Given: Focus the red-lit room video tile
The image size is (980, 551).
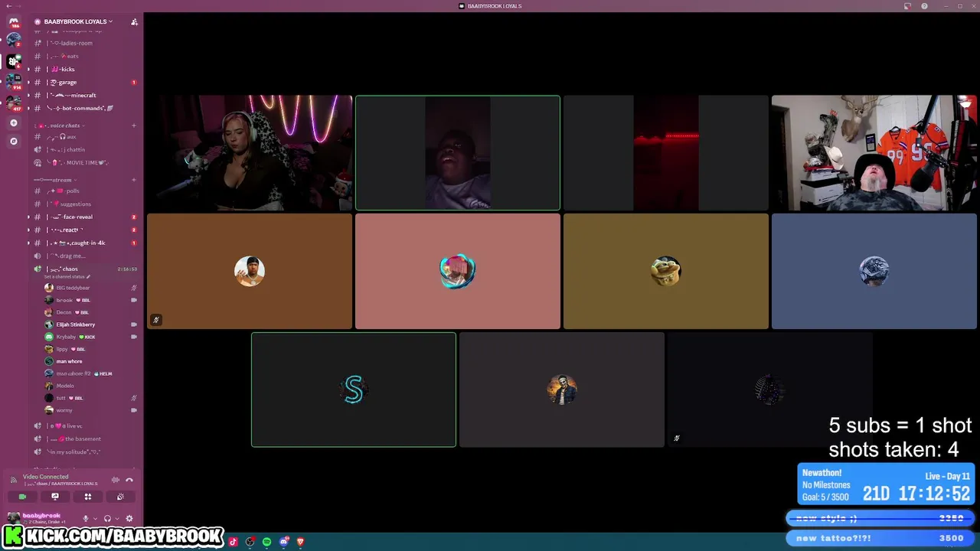Looking at the screenshot, I should point(666,153).
